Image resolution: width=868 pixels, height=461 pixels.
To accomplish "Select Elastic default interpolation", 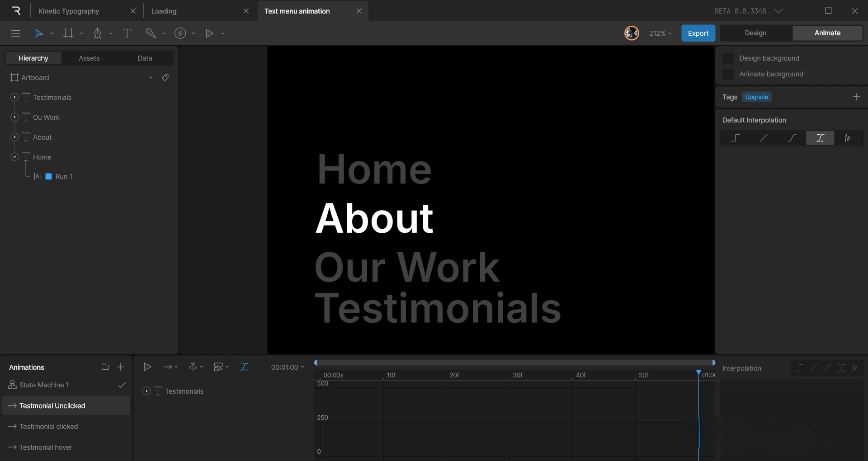I will coord(849,138).
